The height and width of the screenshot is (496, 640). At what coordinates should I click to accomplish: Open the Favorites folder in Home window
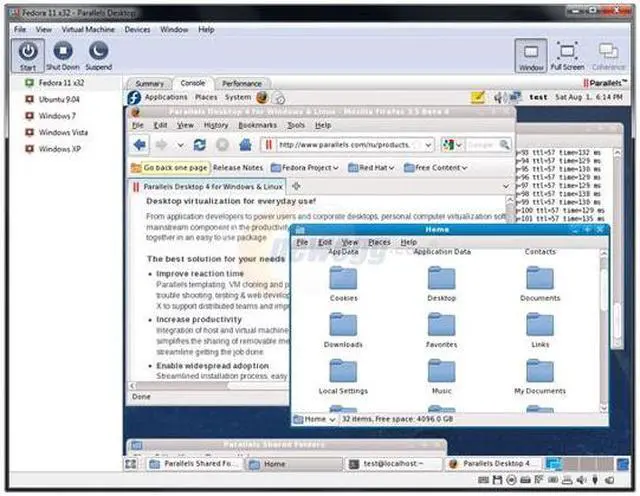point(441,331)
